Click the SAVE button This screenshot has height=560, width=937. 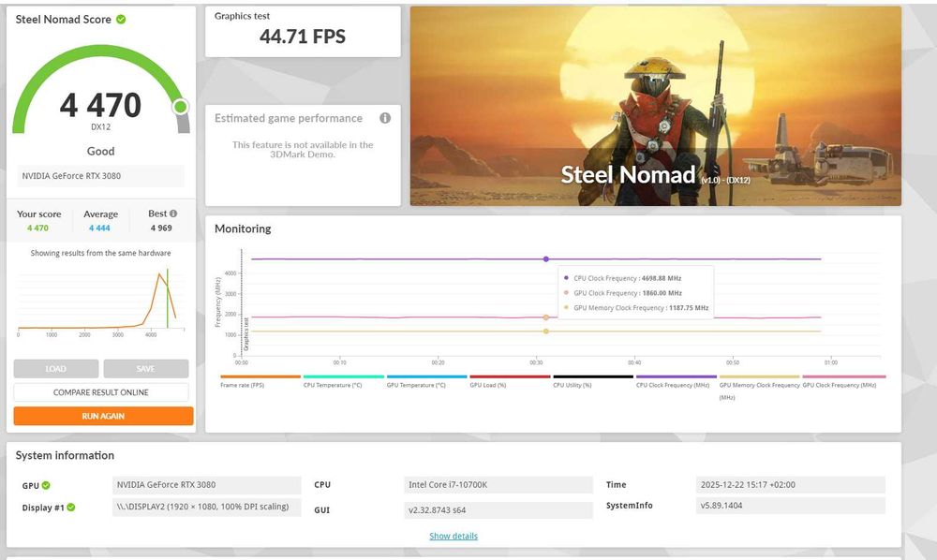click(146, 369)
